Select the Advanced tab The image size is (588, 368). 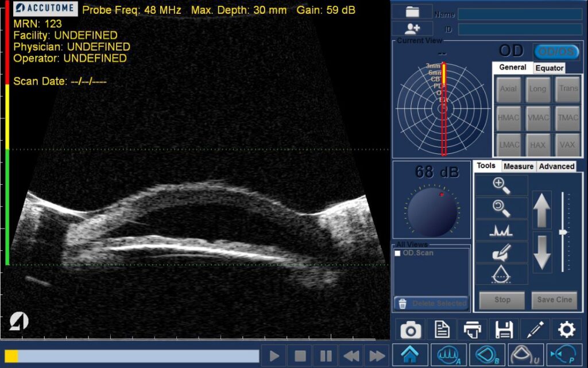(x=556, y=166)
